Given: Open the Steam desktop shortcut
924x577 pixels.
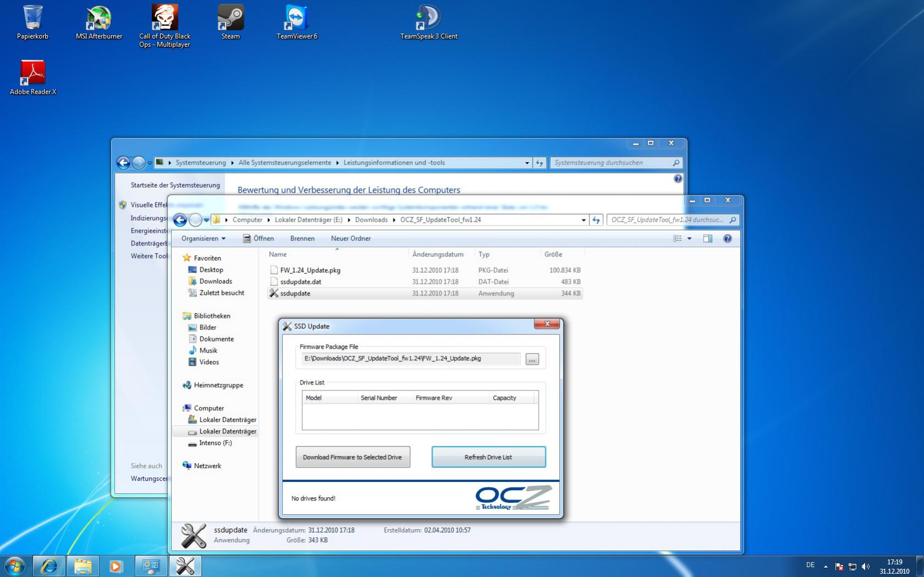Looking at the screenshot, I should 231,23.
